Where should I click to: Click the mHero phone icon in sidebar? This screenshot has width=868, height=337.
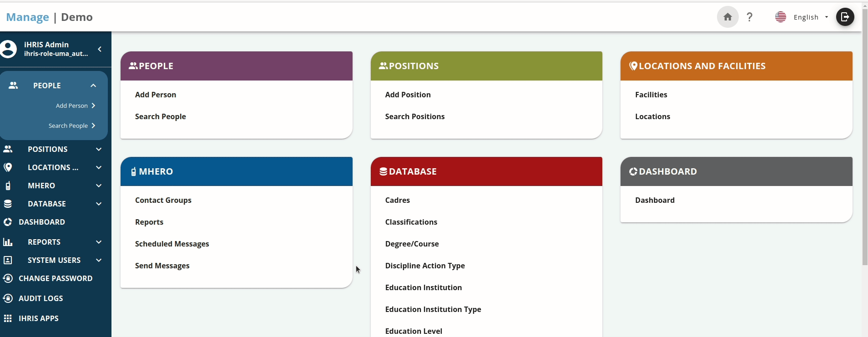click(8, 186)
